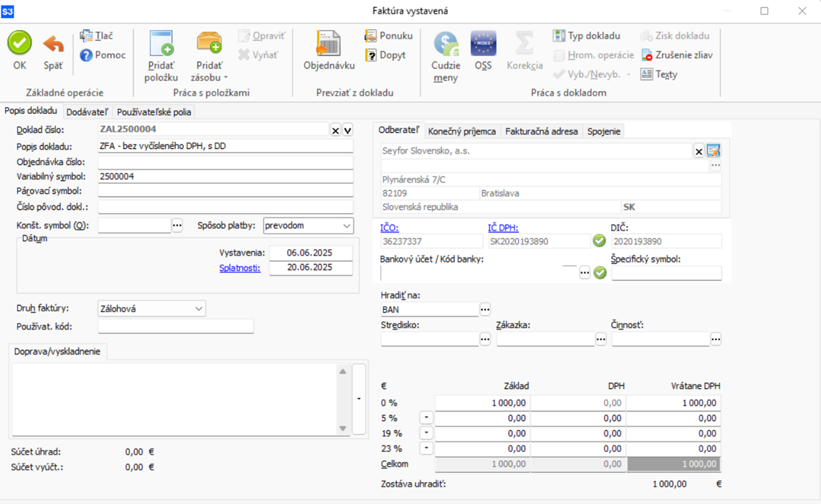This screenshot has height=504, width=821.
Task: Open the Konečný príjemca tab
Action: tap(462, 131)
